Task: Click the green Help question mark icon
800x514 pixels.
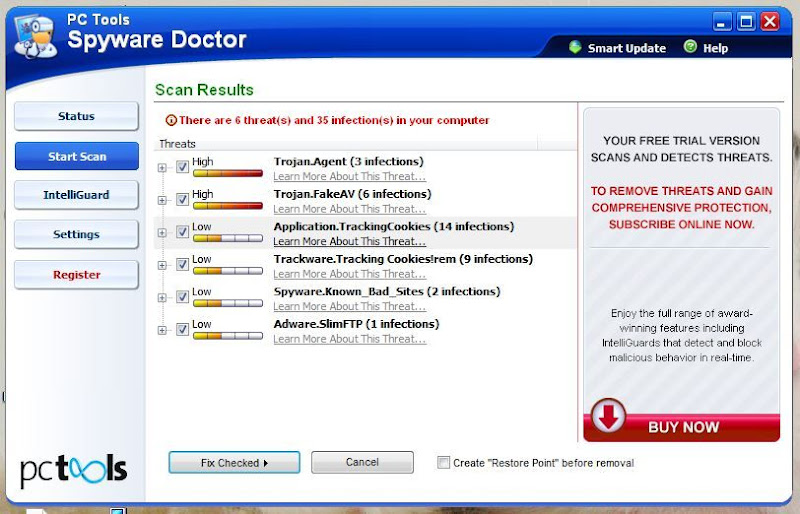Action: click(x=690, y=47)
